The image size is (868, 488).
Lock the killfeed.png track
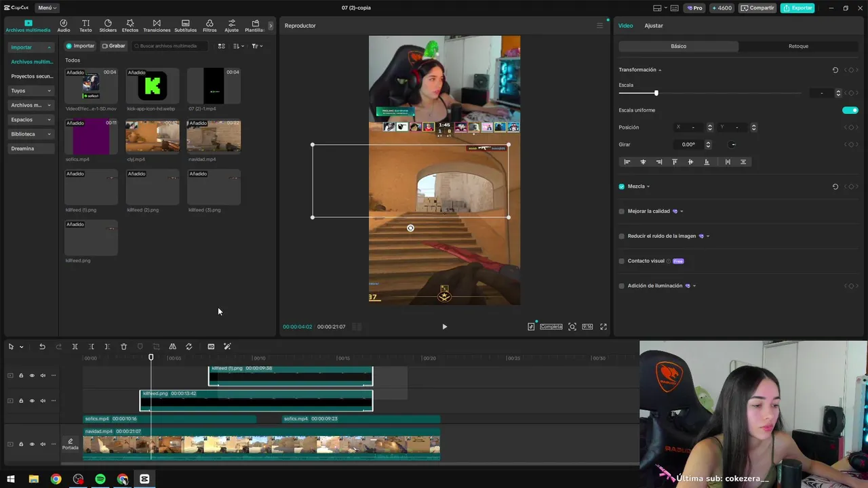(20, 401)
